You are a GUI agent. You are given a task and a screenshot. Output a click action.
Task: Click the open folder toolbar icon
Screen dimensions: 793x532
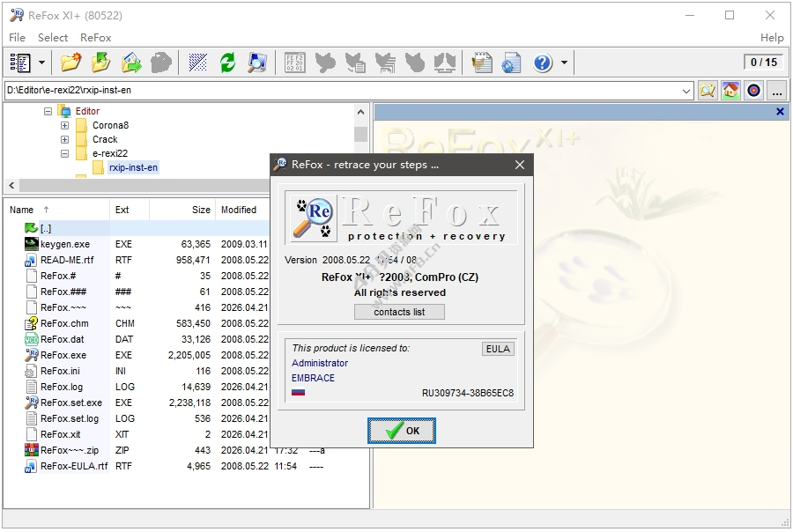coord(70,63)
